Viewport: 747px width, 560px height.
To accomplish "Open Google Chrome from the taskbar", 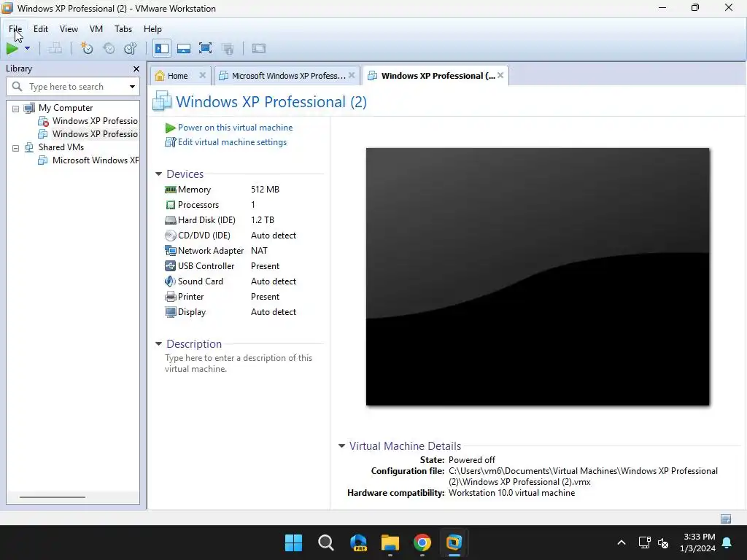I will pyautogui.click(x=422, y=542).
